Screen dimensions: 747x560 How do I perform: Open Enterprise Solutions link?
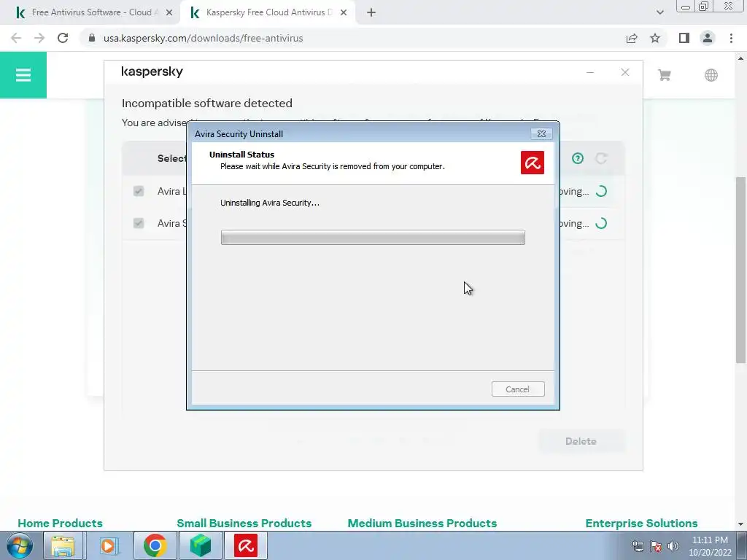click(x=641, y=523)
